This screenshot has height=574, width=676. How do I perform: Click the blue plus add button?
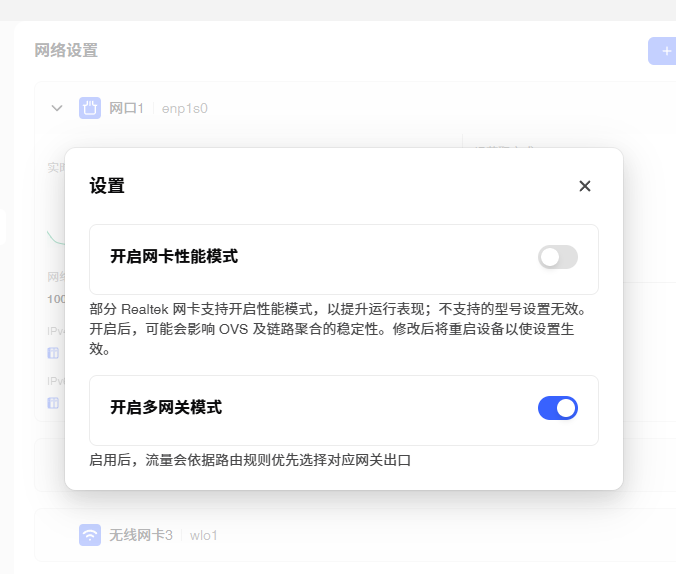663,51
